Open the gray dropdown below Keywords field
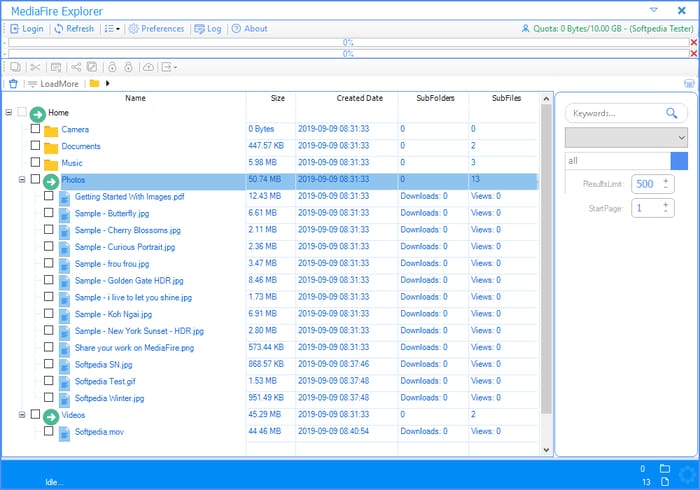Viewport: 700px width, 490px height. coord(626,137)
